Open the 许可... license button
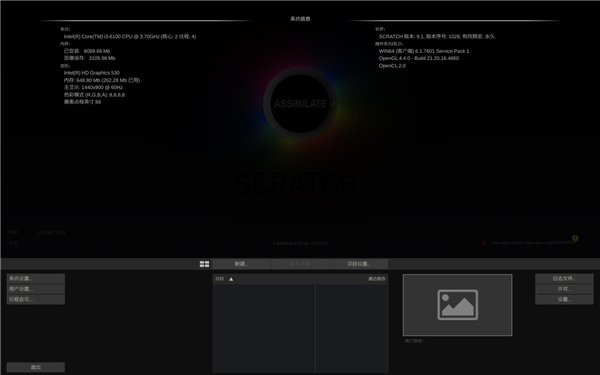 pyautogui.click(x=564, y=289)
